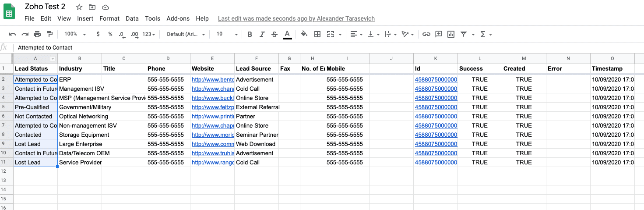
Task: Star the Zoho Test 2 document
Action: (x=79, y=7)
